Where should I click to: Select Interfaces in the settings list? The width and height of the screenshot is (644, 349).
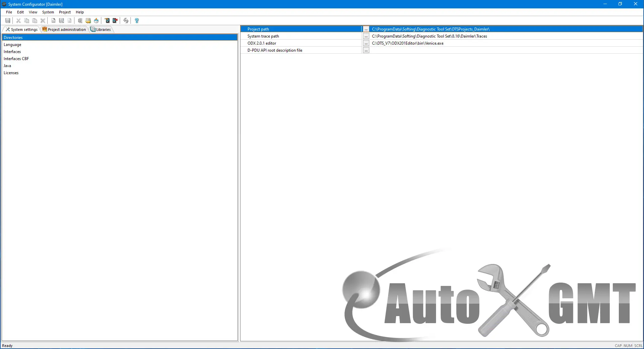(x=120, y=52)
